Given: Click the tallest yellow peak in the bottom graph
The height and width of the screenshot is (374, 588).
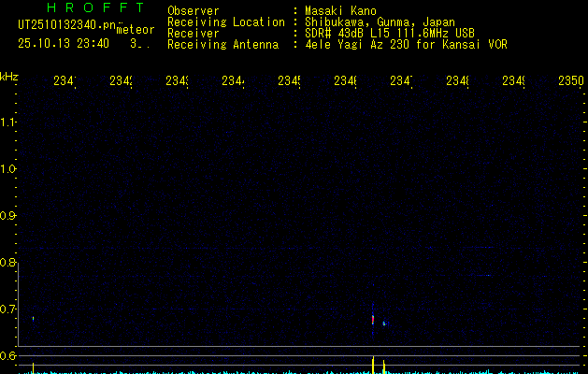Looking at the screenshot, I should (373, 364).
